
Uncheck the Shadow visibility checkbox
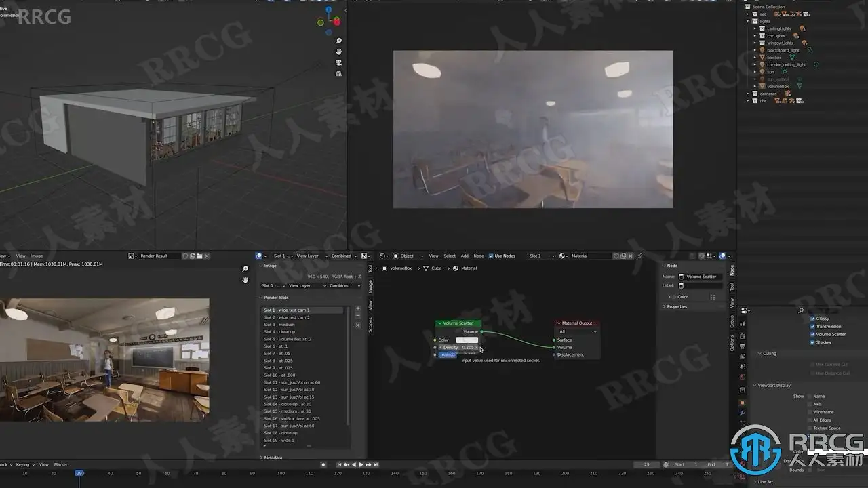[x=813, y=342]
